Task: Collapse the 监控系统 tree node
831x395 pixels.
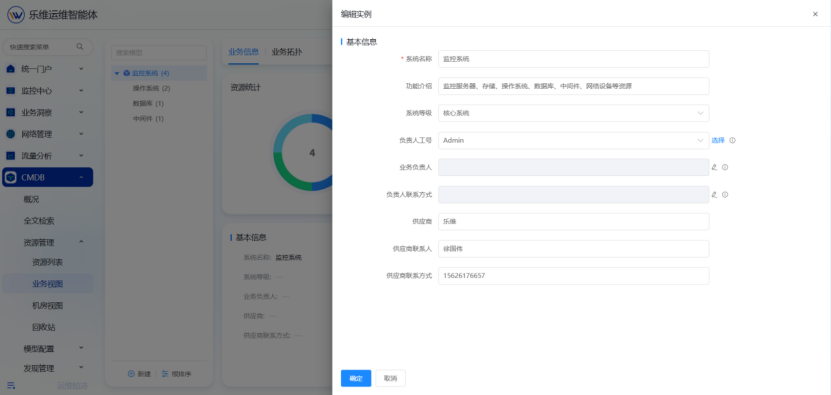Action: 117,73
